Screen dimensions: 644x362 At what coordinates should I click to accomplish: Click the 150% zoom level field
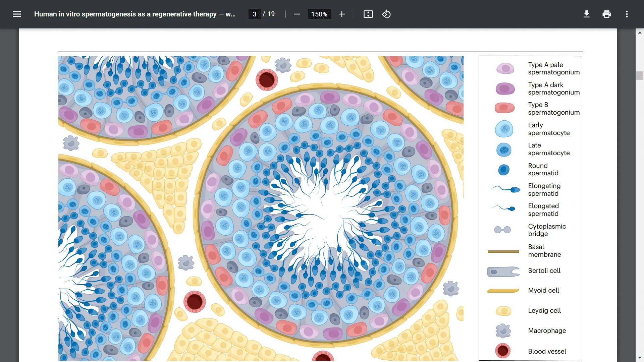[x=319, y=14]
